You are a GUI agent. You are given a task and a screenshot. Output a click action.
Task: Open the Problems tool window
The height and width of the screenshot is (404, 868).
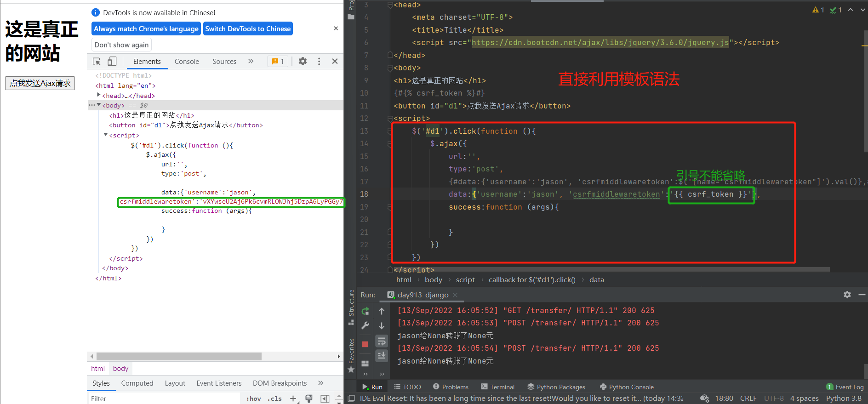(x=451, y=387)
